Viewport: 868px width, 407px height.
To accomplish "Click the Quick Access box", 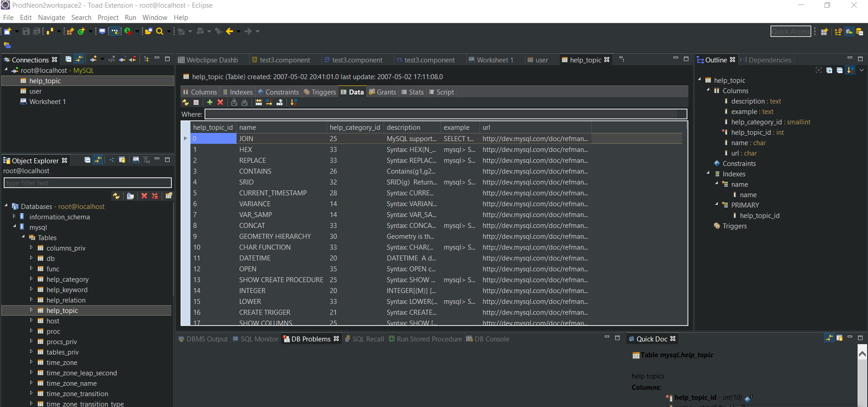I will [791, 31].
